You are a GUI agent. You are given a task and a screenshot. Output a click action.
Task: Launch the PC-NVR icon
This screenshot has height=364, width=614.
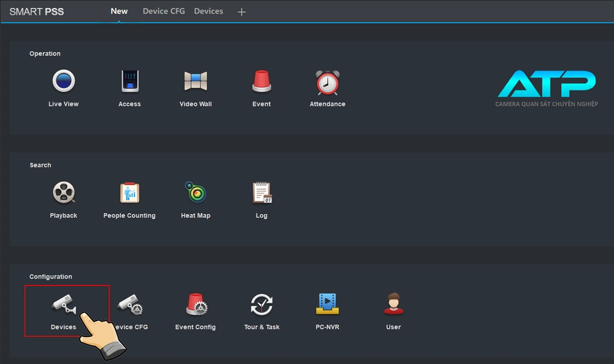point(327,305)
